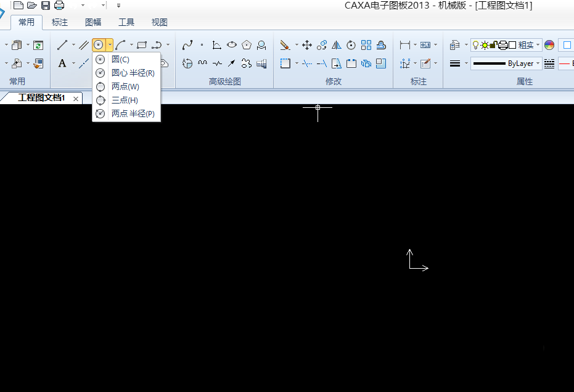The image size is (574, 392).
Task: Select the Wave line tool
Action: 202,63
